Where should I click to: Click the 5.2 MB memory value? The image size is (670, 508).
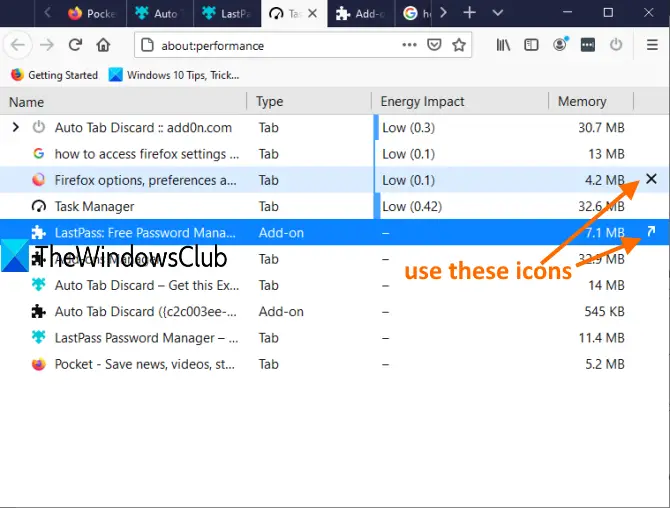tap(605, 364)
